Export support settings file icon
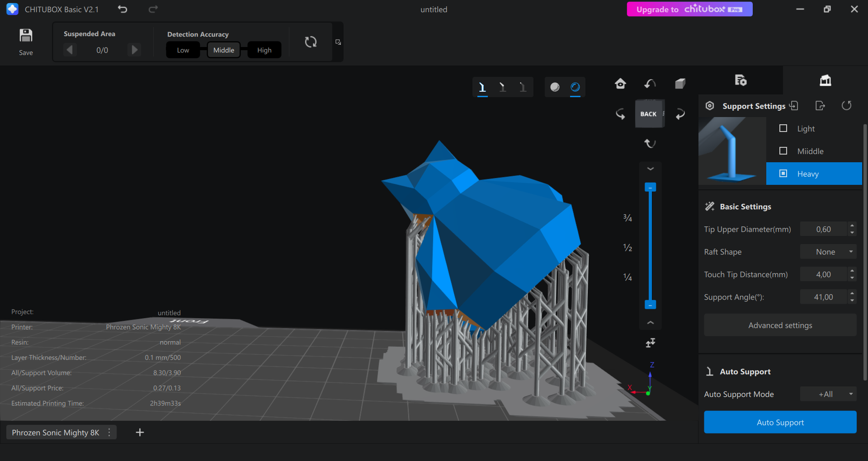The height and width of the screenshot is (461, 868). click(x=820, y=106)
